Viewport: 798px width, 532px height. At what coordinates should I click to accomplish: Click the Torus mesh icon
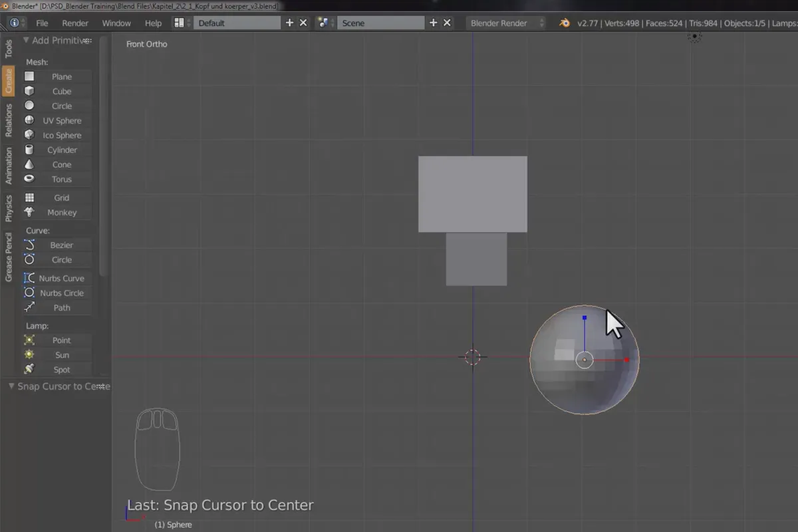[x=29, y=179]
